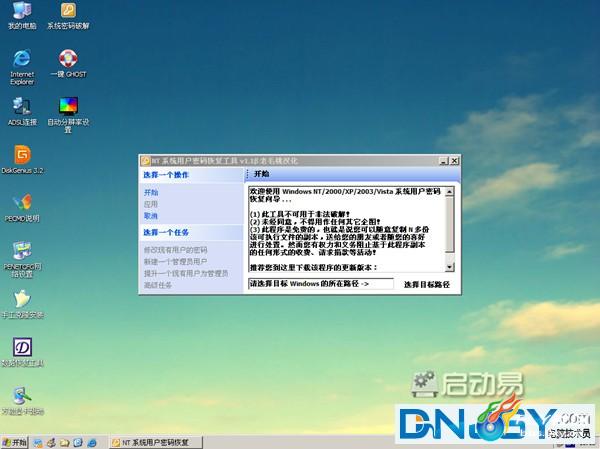The width and height of the screenshot is (600, 449).
Task: Select the 新建一个管理员用户 task
Action: [x=176, y=261]
